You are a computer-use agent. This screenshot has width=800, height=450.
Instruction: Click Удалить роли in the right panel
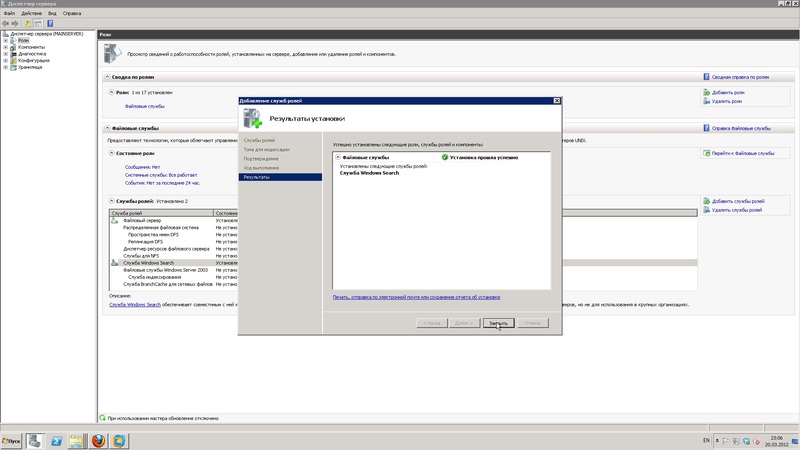[x=727, y=101]
